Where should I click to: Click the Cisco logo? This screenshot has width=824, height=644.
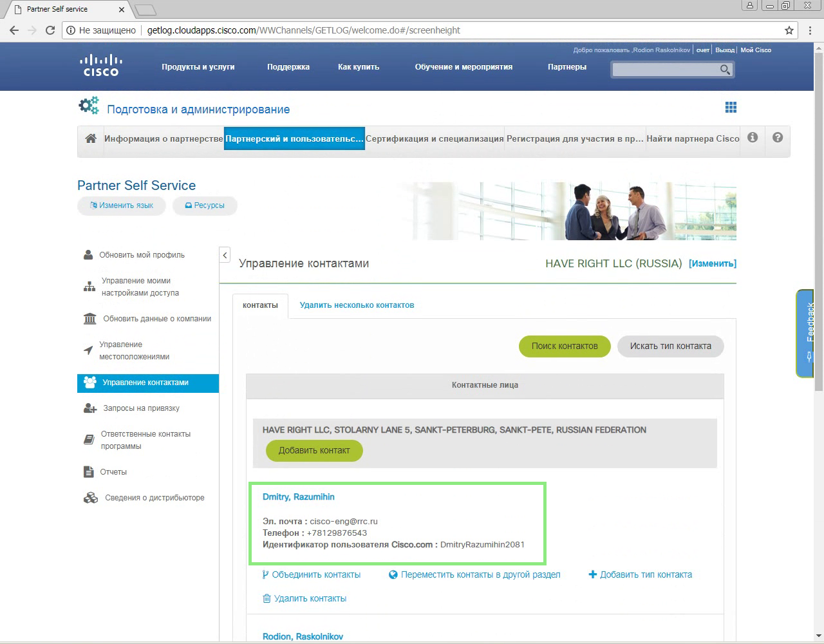(x=101, y=66)
